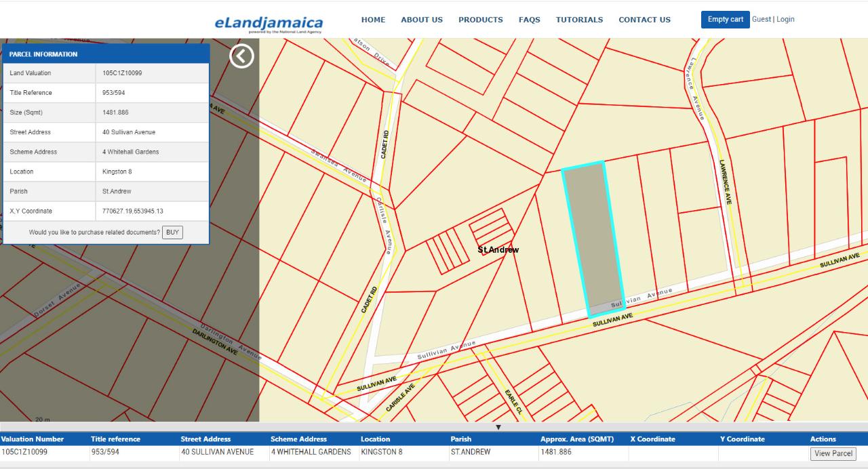868x469 pixels.
Task: Click the Title reference column header
Action: (x=116, y=439)
